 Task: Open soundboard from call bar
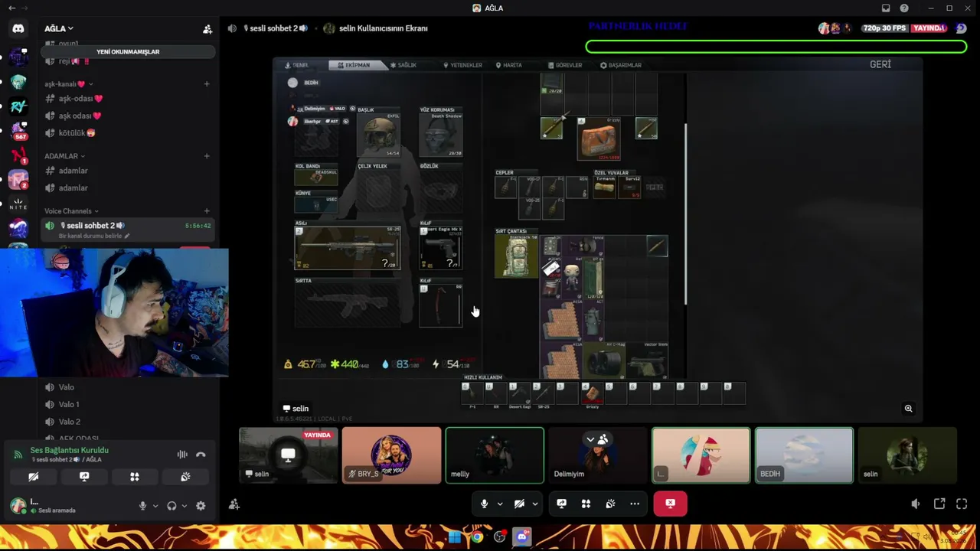pyautogui.click(x=610, y=504)
